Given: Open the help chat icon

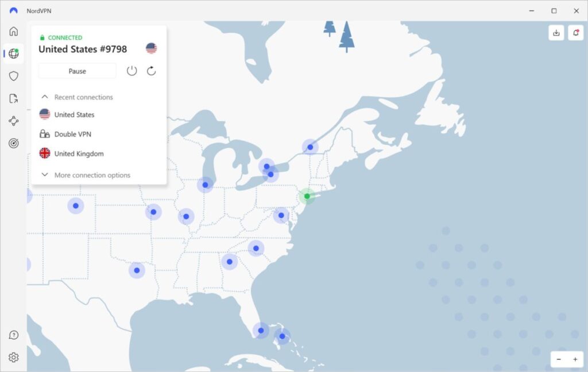Looking at the screenshot, I should [x=14, y=335].
